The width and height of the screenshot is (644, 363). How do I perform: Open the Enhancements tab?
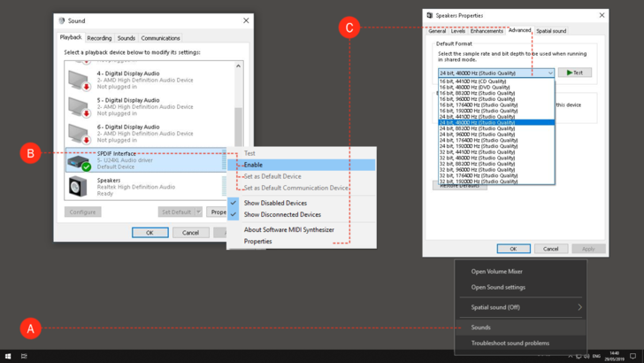tap(487, 31)
